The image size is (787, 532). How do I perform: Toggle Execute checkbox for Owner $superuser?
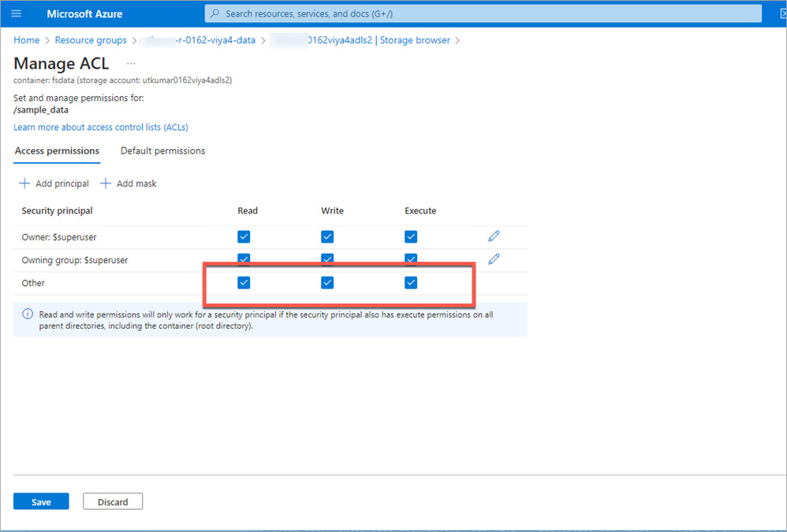click(411, 236)
